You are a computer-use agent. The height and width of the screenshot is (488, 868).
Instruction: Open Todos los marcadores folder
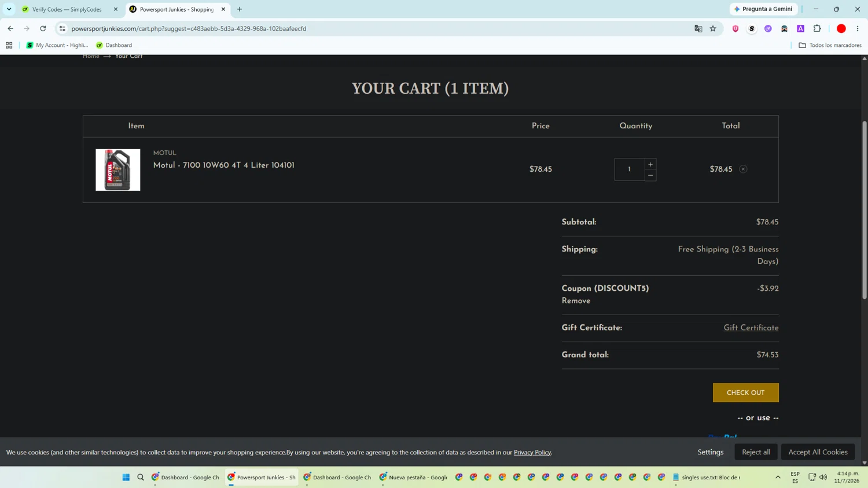coord(830,45)
